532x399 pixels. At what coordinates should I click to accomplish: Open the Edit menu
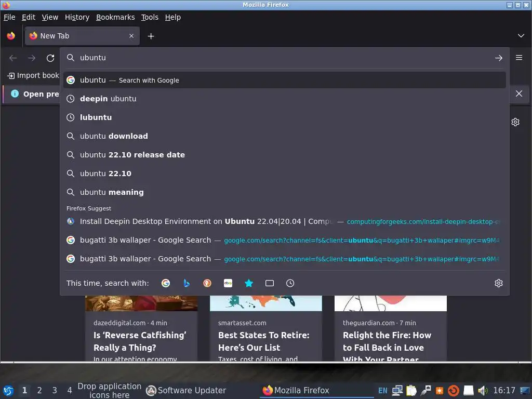29,17
